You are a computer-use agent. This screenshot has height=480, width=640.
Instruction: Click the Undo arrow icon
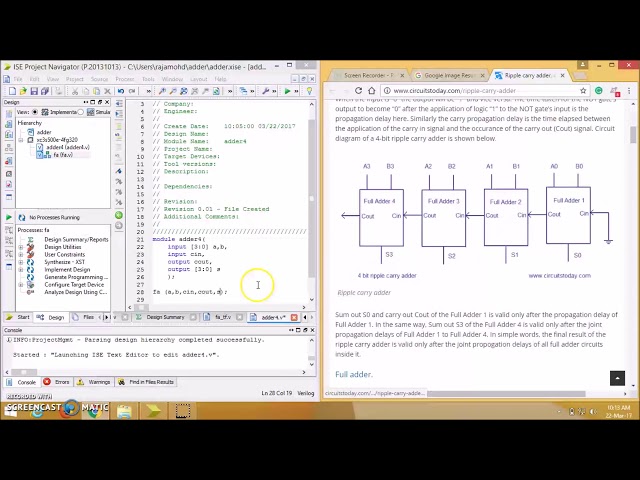(121, 91)
